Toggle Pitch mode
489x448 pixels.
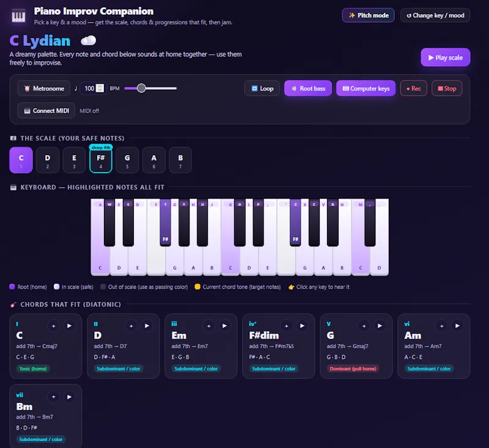click(369, 15)
